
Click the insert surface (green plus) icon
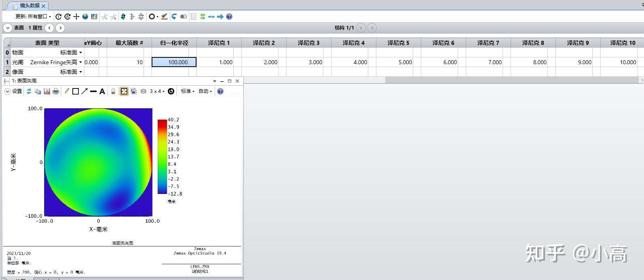coord(104,17)
